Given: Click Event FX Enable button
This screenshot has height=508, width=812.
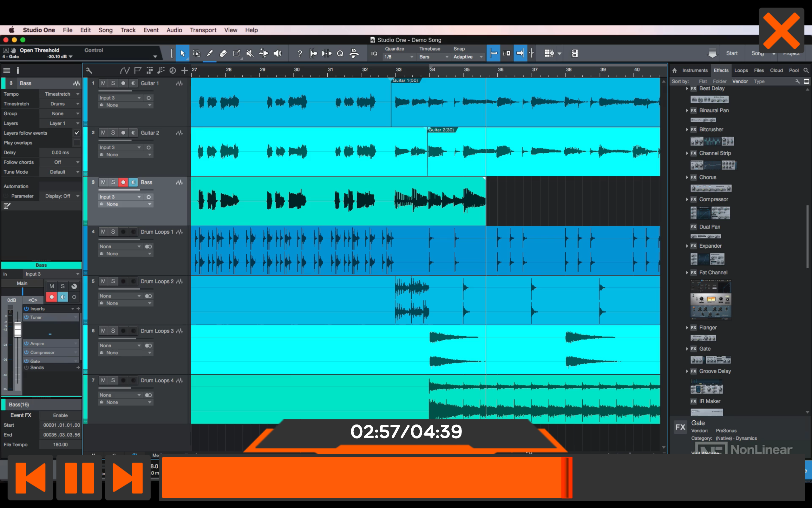Looking at the screenshot, I should point(60,415).
